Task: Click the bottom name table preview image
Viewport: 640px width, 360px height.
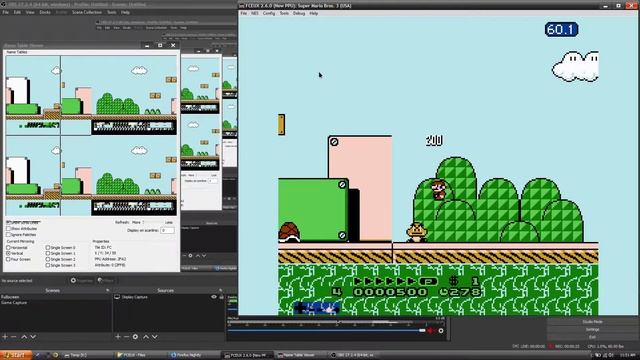Action: (x=91, y=176)
